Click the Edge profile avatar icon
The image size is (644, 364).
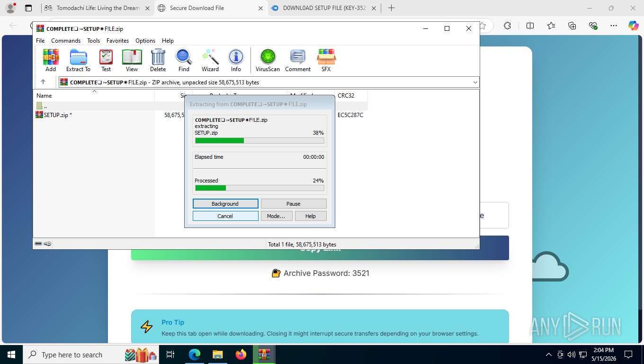click(x=10, y=8)
